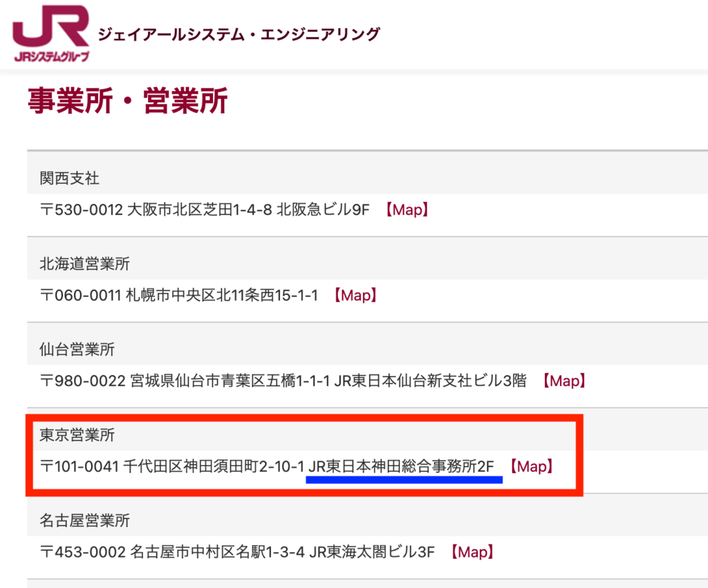Viewport: 708px width, 588px height.
Task: Select the 東京営業所 row title
Action: (77, 435)
